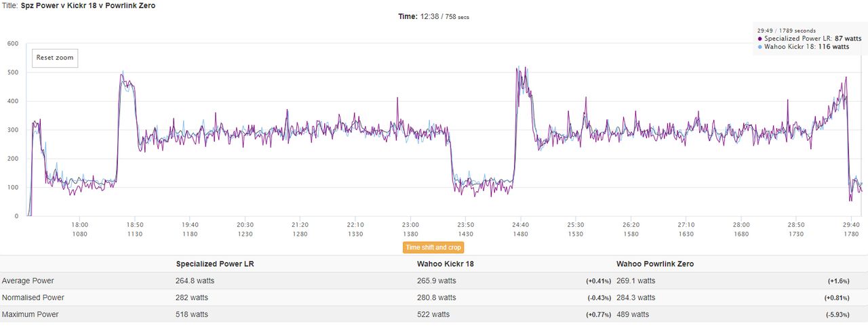Click the 18:00 time axis label
Image resolution: width=868 pixels, height=330 pixels.
[x=80, y=225]
